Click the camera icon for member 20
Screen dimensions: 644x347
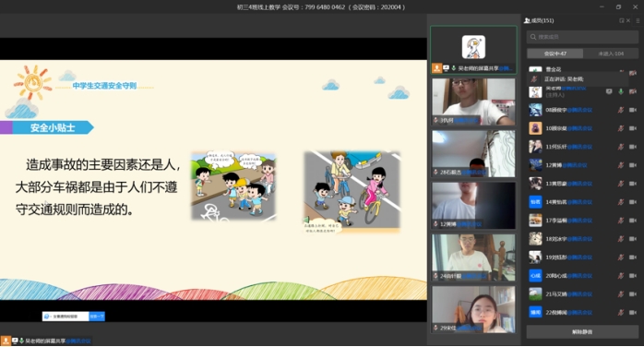[633, 276]
